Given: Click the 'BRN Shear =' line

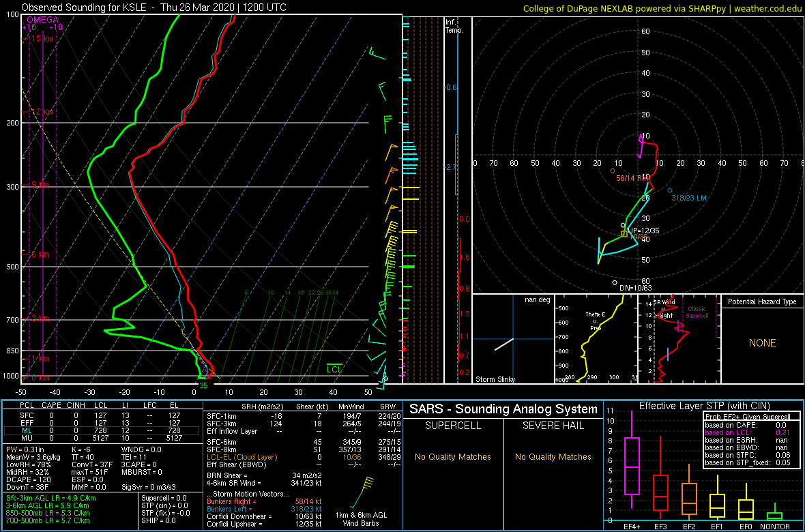Looking at the screenshot, I should pyautogui.click(x=263, y=475).
